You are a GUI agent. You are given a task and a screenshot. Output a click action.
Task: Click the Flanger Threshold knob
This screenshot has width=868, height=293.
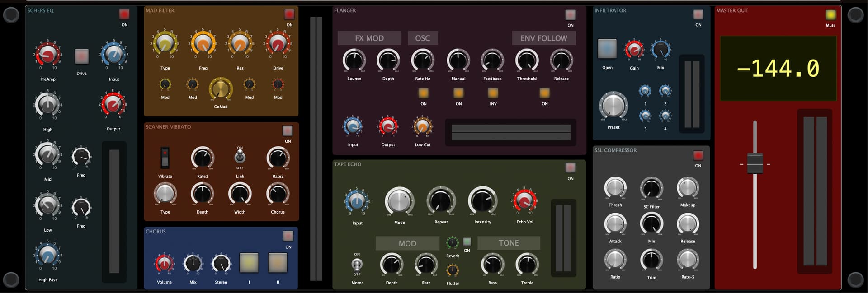point(527,60)
